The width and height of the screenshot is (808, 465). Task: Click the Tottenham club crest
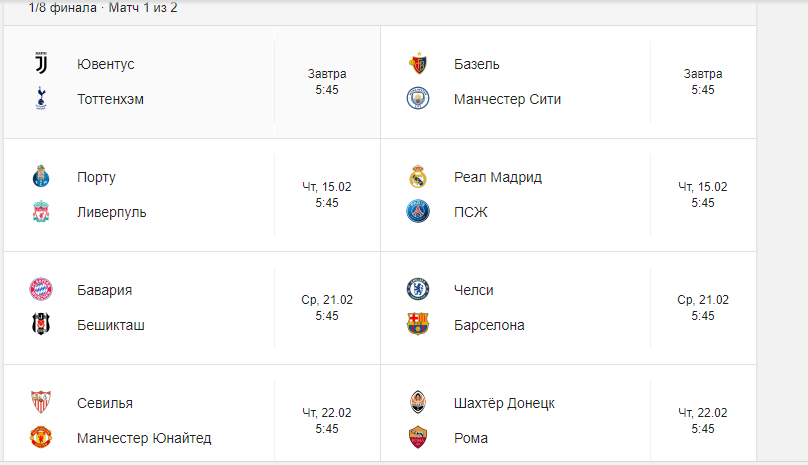click(x=41, y=99)
